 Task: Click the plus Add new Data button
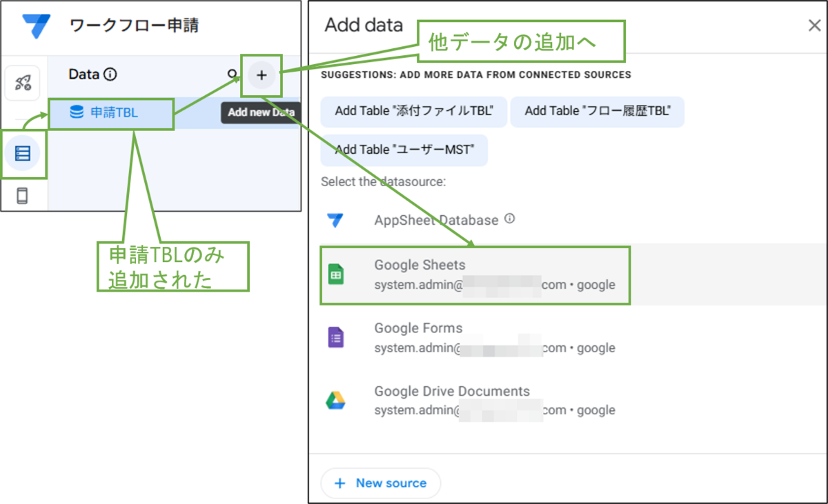262,75
